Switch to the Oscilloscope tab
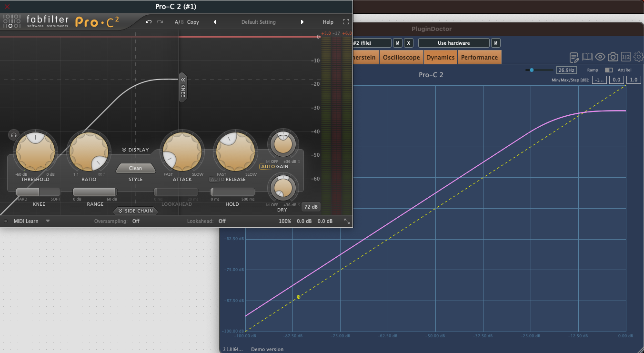 coord(402,57)
